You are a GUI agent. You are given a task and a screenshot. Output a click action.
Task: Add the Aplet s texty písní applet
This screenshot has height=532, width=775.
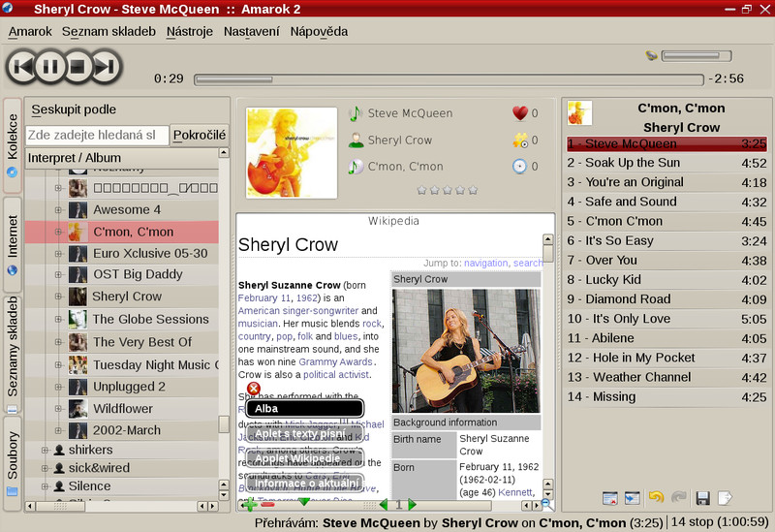point(304,433)
